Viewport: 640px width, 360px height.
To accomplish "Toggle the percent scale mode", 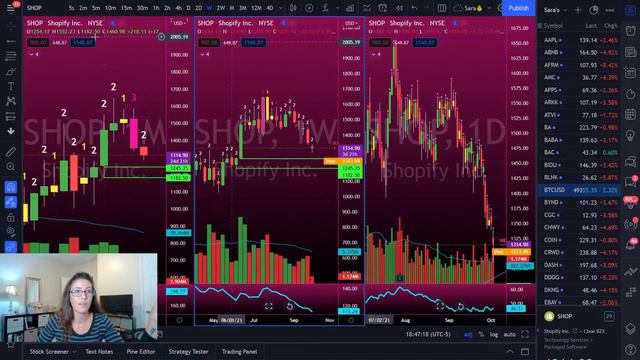I will point(481,334).
